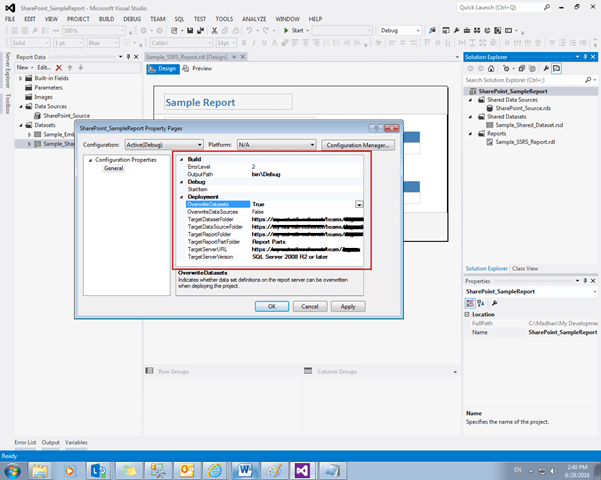Image resolution: width=601 pixels, height=480 pixels.
Task: Open Windows Media Player from taskbar
Action: click(x=69, y=470)
